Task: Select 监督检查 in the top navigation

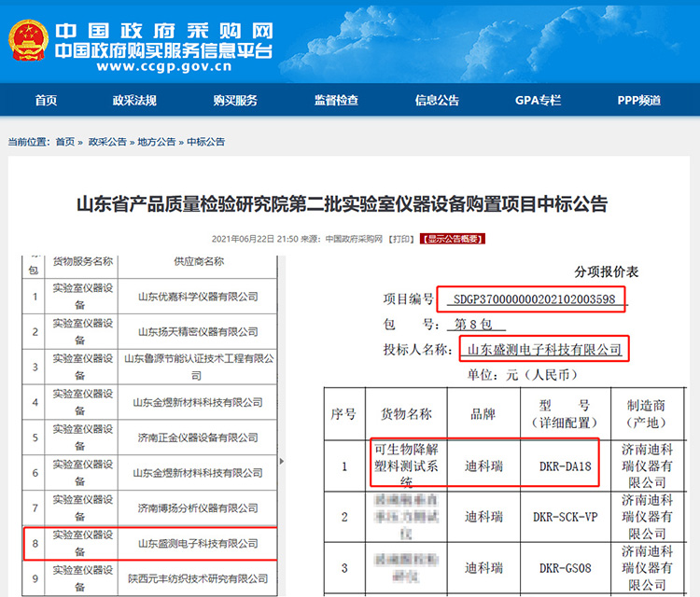Action: (x=336, y=101)
